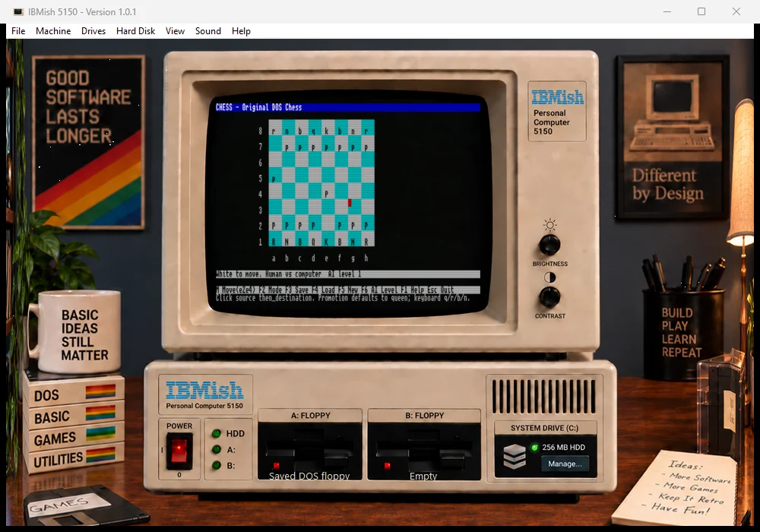Click the half-circle contrast icon
Image resolution: width=760 pixels, height=532 pixels.
(x=549, y=277)
